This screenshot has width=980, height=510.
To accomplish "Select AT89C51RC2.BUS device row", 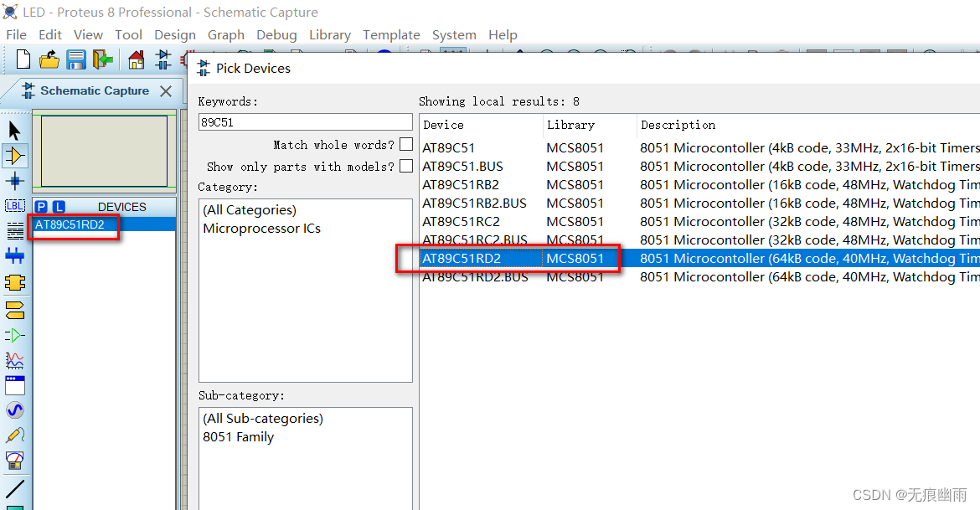I will [x=700, y=240].
